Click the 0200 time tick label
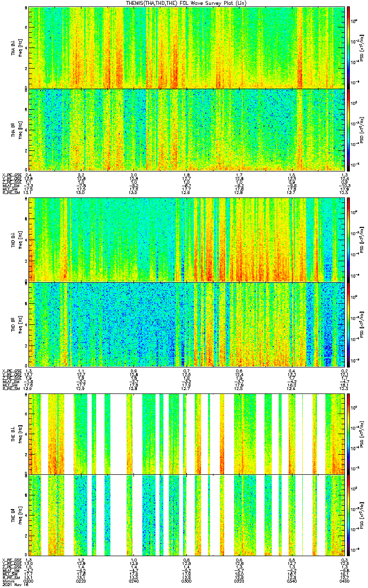Viewport: 368px width, 588px height. tap(29, 581)
